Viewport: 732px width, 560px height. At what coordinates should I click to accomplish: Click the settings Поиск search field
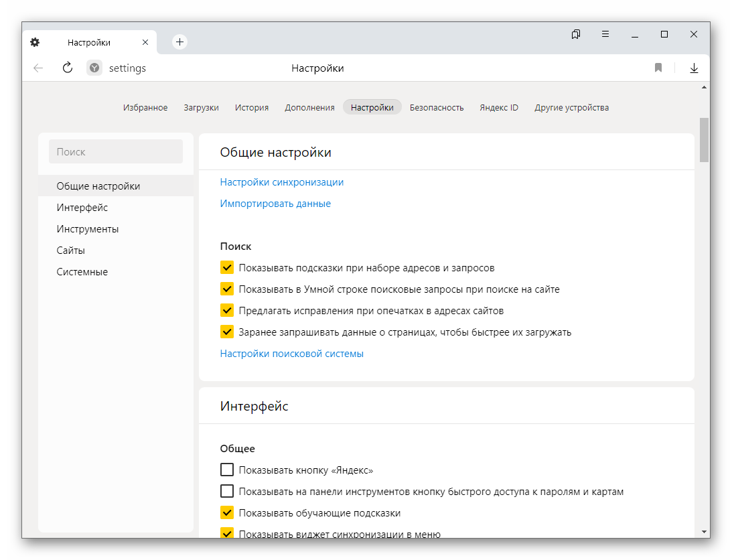(x=116, y=152)
